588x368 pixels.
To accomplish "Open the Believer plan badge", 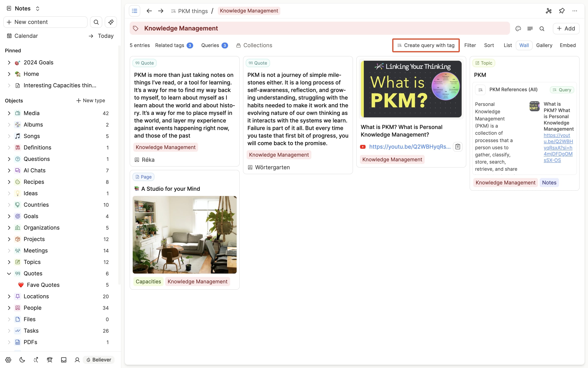I will click(x=99, y=360).
